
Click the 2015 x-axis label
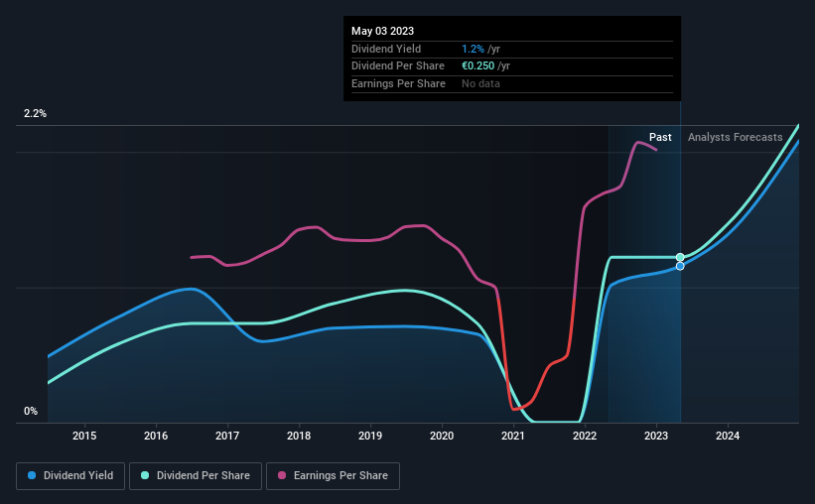[84, 436]
